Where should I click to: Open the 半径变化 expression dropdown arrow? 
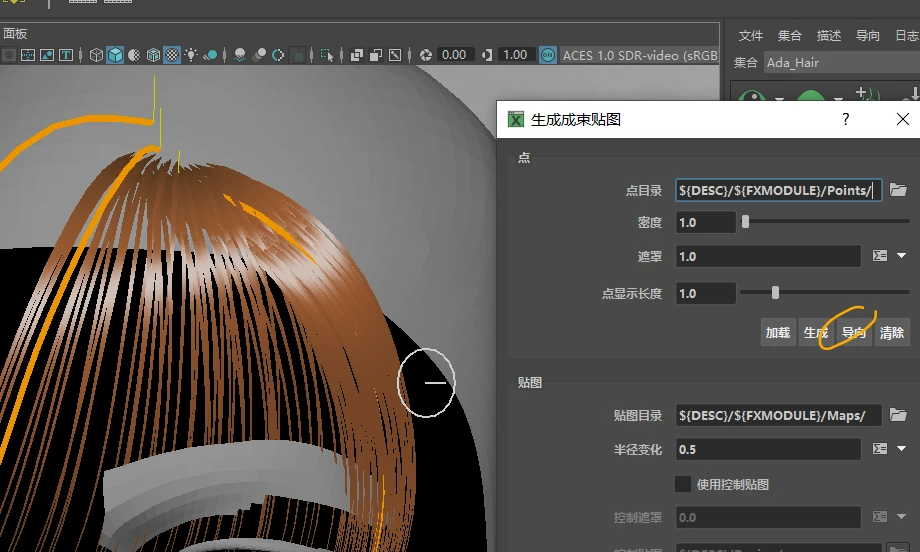(902, 449)
